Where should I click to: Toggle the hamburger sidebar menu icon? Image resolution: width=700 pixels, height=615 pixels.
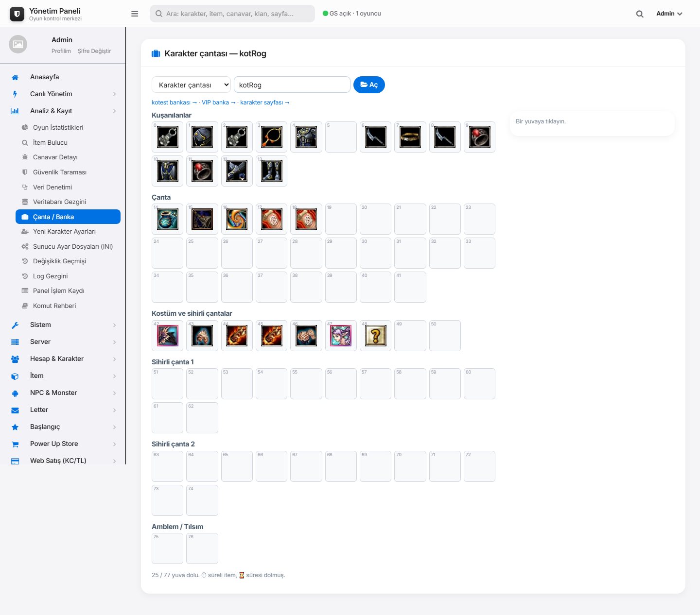click(135, 14)
